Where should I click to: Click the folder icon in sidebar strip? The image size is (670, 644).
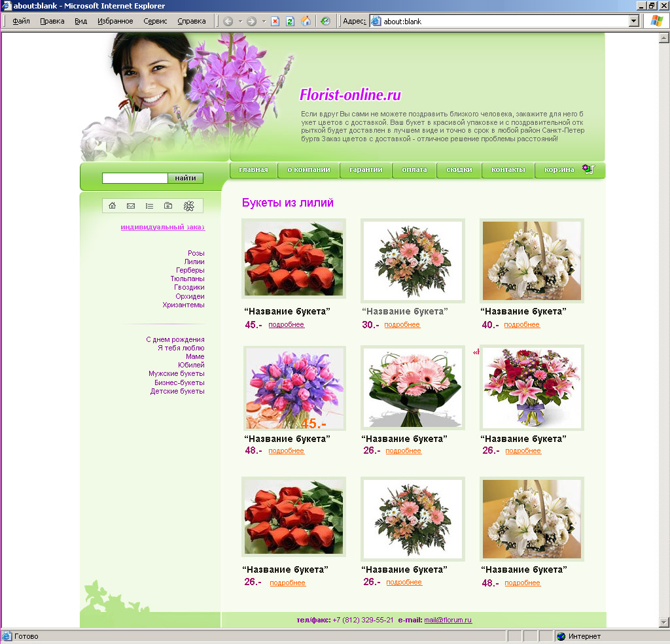pyautogui.click(x=168, y=206)
